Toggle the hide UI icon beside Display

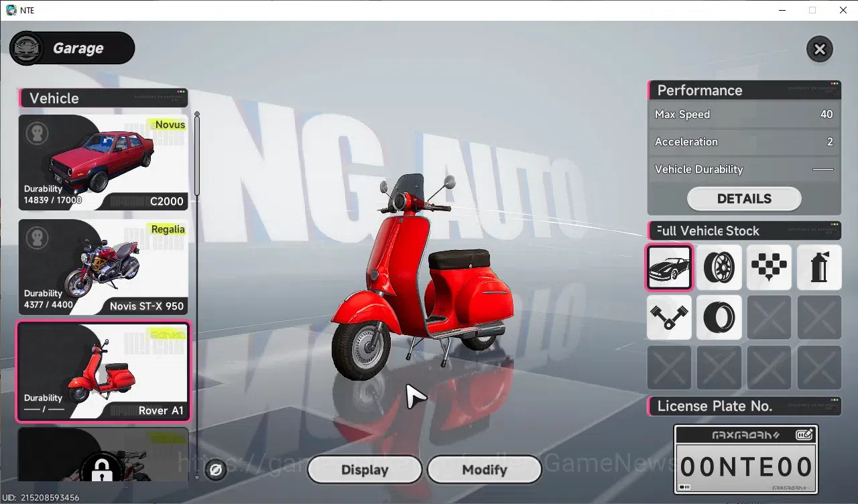click(216, 470)
